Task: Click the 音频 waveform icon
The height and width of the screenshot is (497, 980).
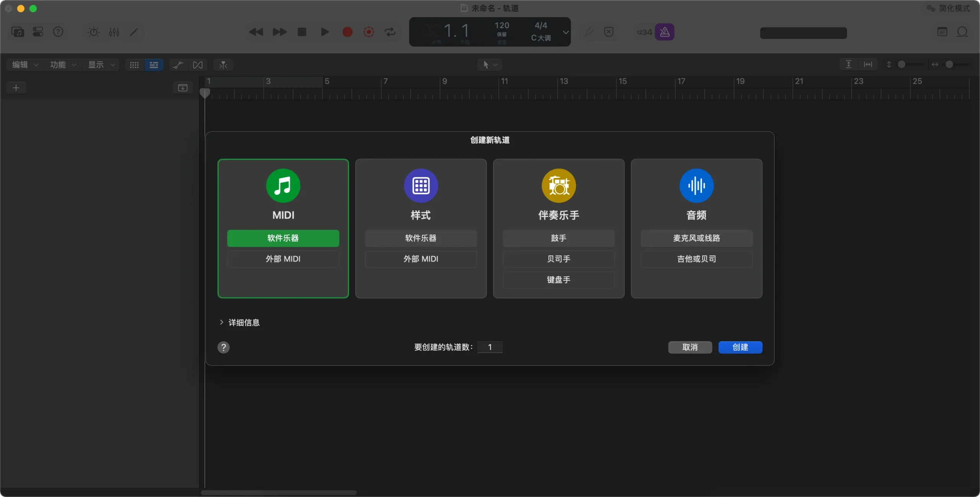Action: coord(696,186)
